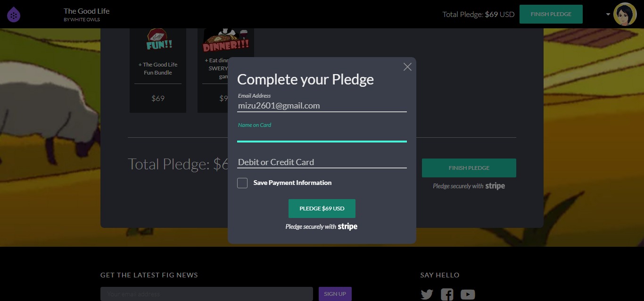Screen dimensions: 644x301
Task: Click the PLEDGE $69 USD button
Action: 322,209
